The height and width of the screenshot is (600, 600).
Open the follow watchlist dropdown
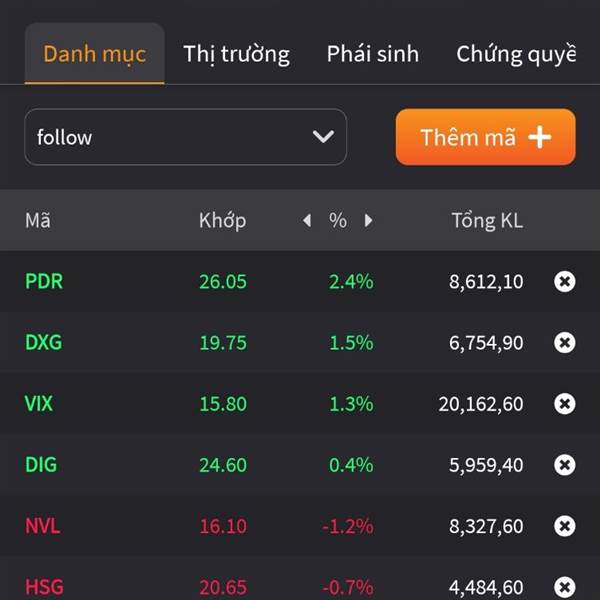pyautogui.click(x=186, y=137)
